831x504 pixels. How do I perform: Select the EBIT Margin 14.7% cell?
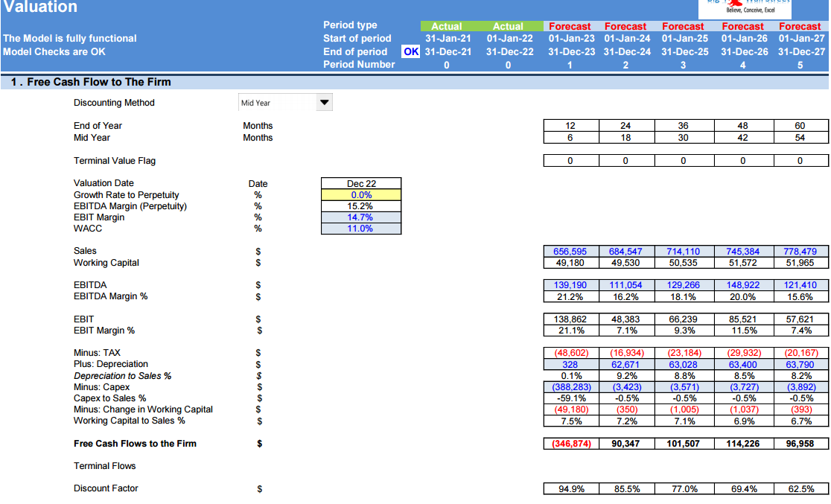pyautogui.click(x=361, y=217)
